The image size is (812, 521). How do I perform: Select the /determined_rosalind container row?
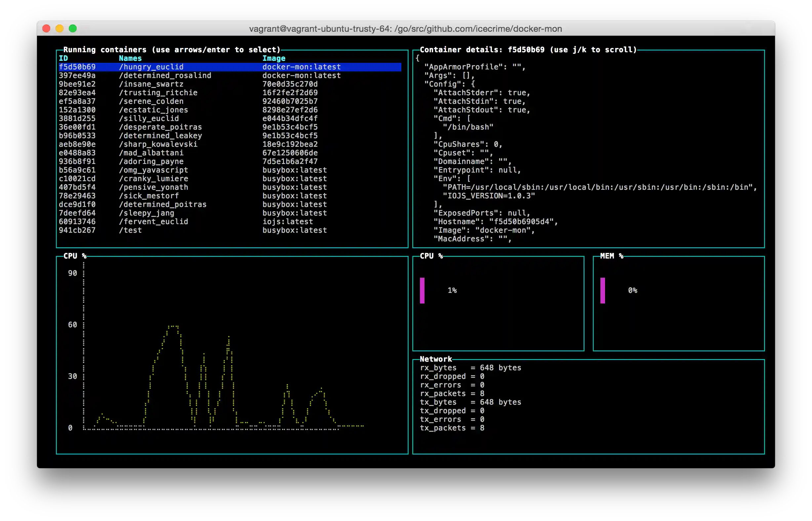tap(165, 75)
